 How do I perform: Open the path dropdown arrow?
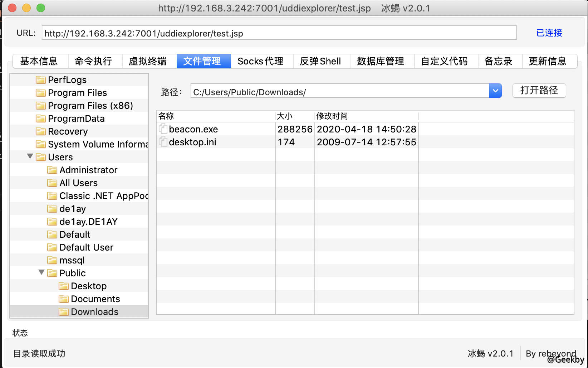(x=495, y=91)
